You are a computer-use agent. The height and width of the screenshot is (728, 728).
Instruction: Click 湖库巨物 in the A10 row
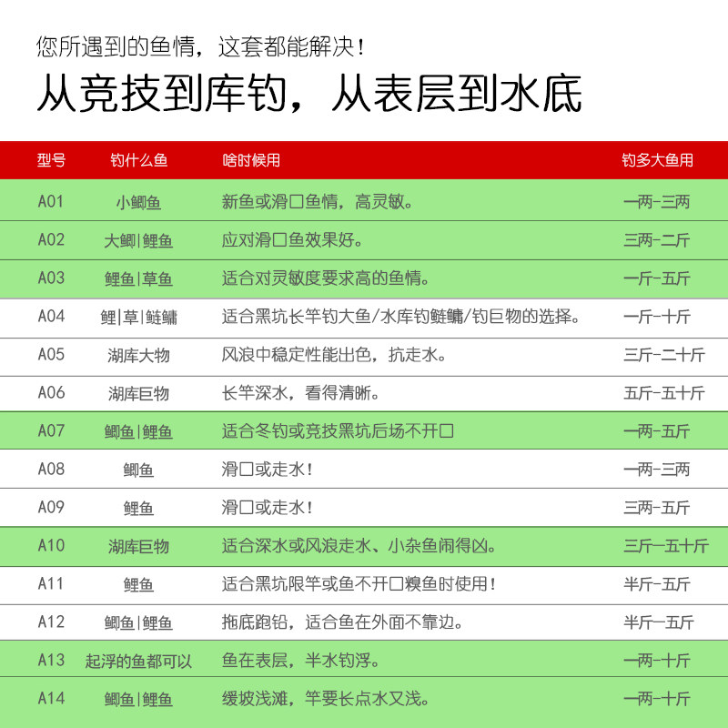click(x=138, y=547)
